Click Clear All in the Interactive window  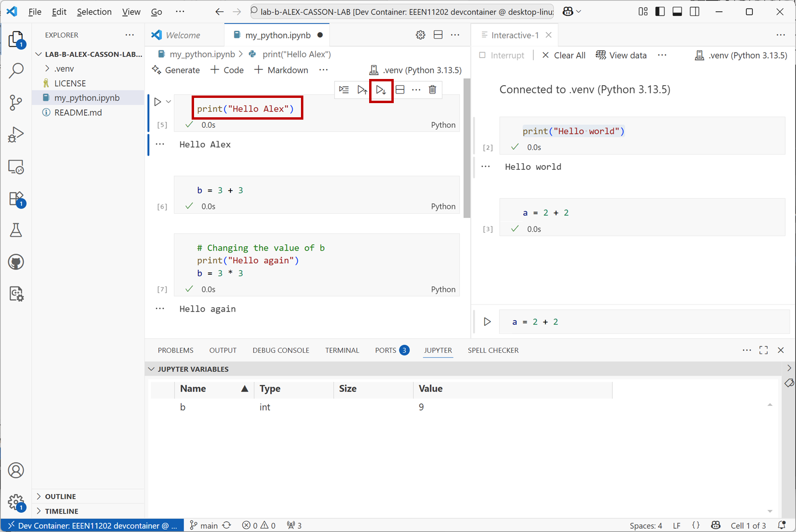click(x=564, y=55)
